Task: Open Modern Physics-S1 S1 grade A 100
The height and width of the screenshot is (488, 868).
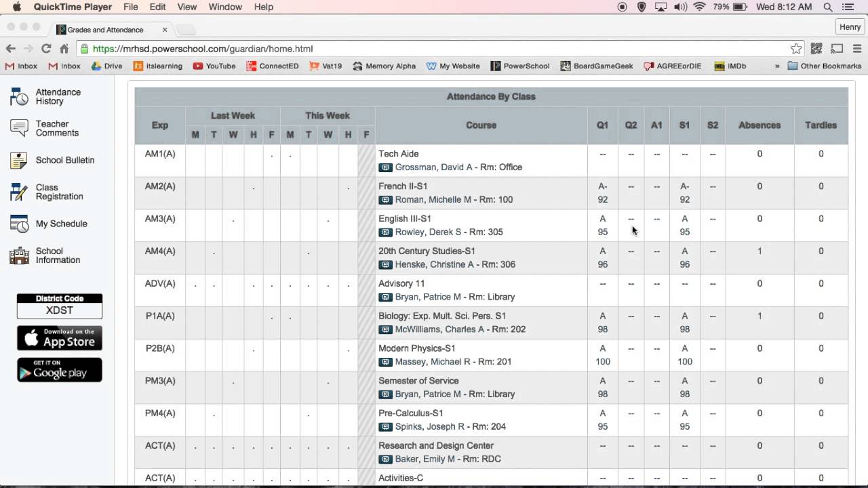Action: pyautogui.click(x=684, y=355)
